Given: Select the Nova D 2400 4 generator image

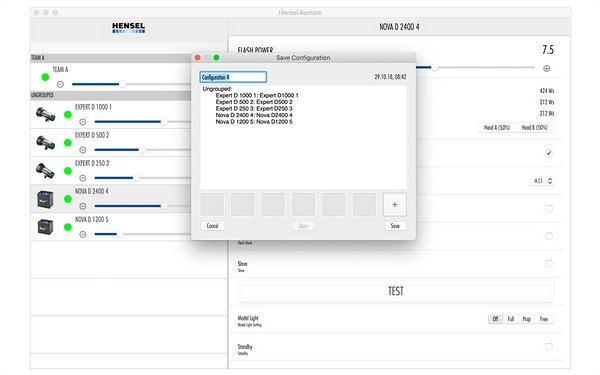Looking at the screenshot, I should click(45, 199).
